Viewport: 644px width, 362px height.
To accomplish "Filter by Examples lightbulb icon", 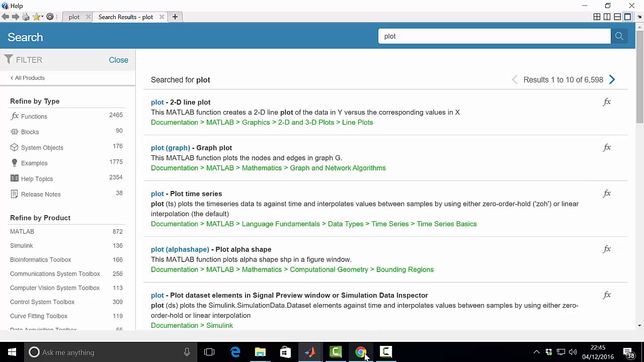I will (14, 163).
